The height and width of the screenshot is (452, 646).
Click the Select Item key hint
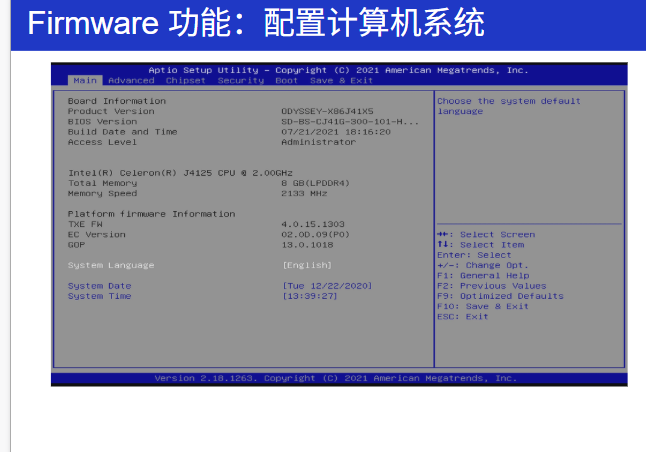pyautogui.click(x=481, y=245)
